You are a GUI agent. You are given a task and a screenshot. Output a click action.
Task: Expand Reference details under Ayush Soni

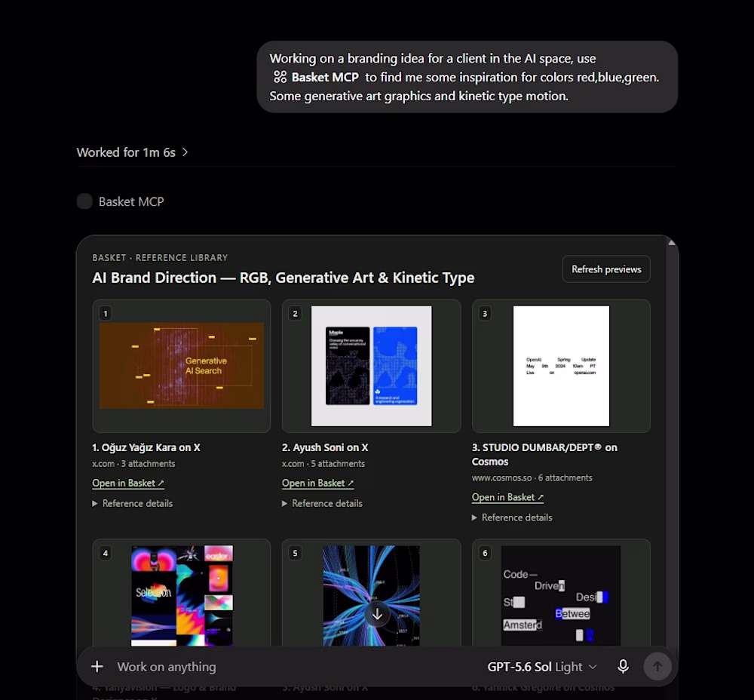click(x=322, y=503)
